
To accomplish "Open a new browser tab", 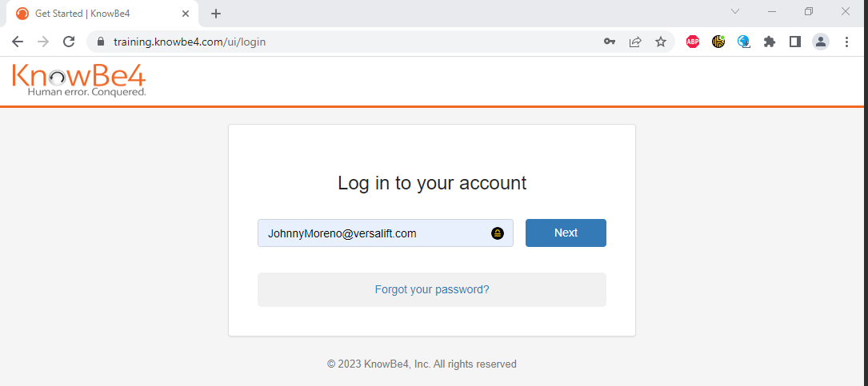I will pyautogui.click(x=216, y=14).
